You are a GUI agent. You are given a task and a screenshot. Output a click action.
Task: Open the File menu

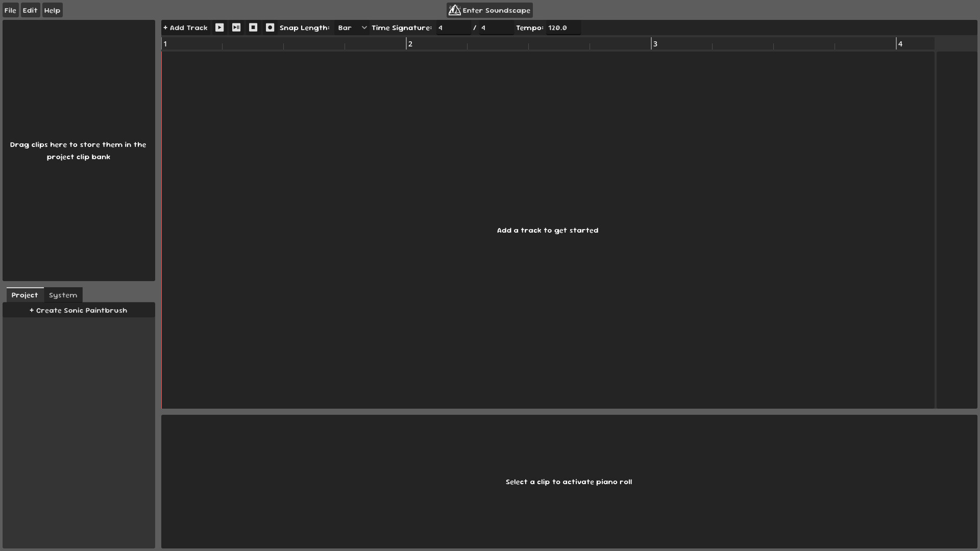pyautogui.click(x=10, y=10)
